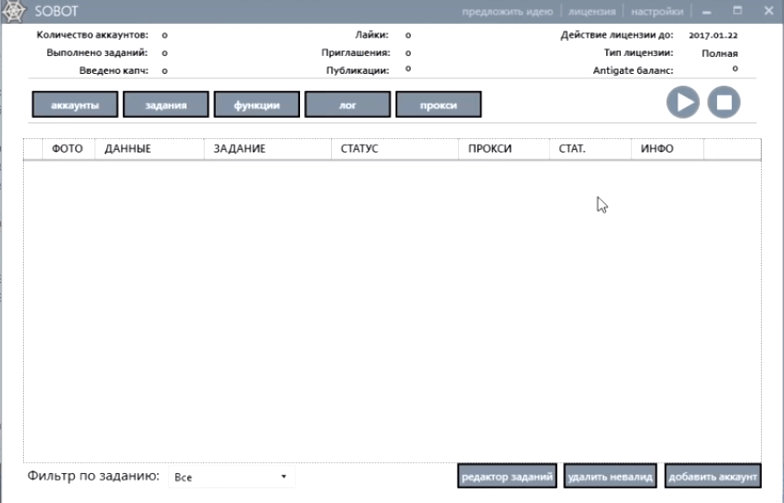The height and width of the screenshot is (503, 784).
Task: Open настройки from the title bar
Action: point(657,12)
